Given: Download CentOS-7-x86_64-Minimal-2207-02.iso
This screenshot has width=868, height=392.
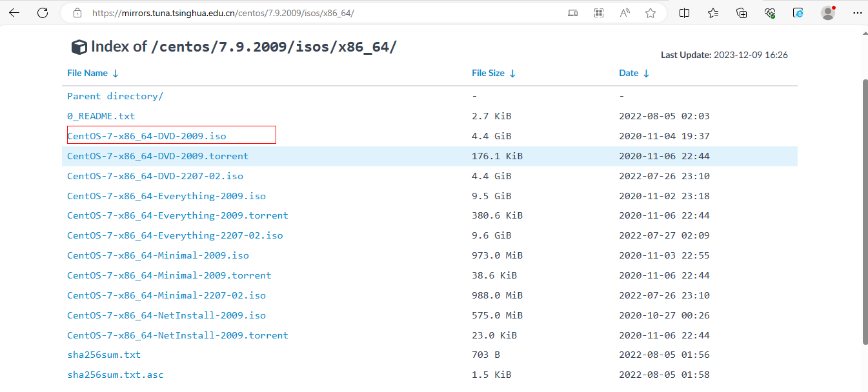Looking at the screenshot, I should tap(167, 295).
